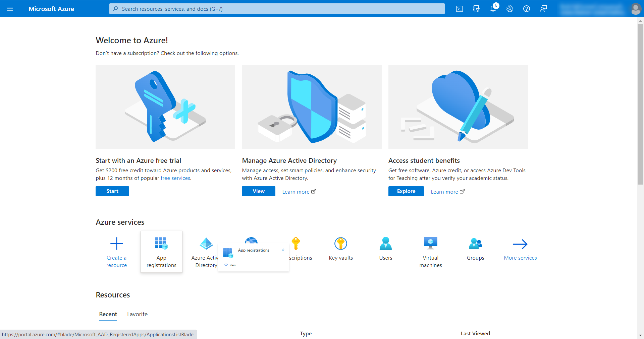
Task: Click Explore for student benefits
Action: tap(406, 191)
